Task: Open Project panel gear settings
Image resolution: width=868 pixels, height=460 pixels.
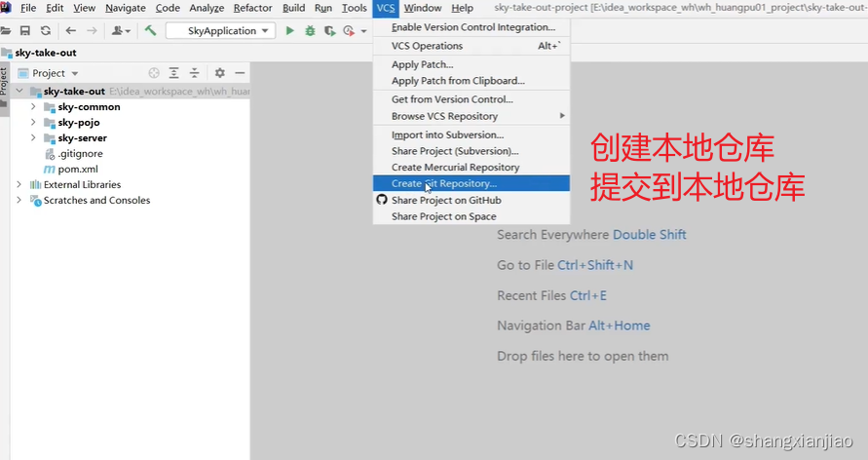Action: coord(220,73)
